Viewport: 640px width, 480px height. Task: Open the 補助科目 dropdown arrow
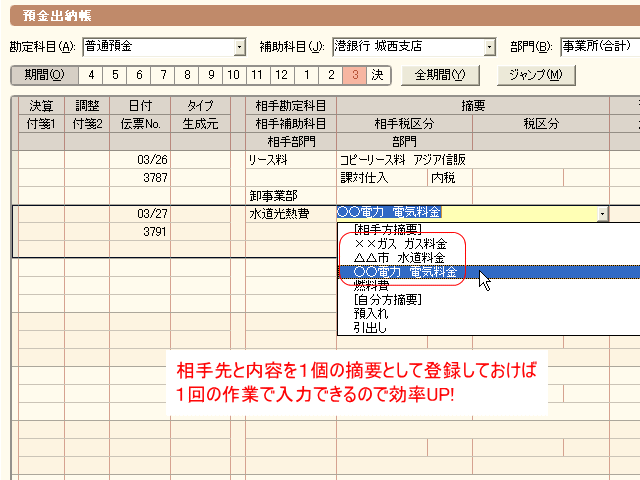[x=489, y=47]
